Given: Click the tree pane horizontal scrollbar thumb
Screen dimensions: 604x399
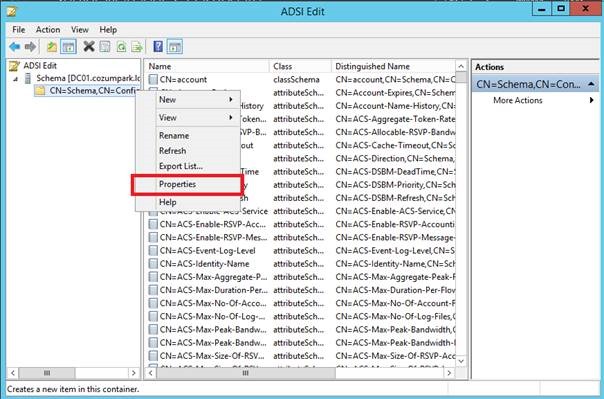Looking at the screenshot, I should [x=47, y=373].
